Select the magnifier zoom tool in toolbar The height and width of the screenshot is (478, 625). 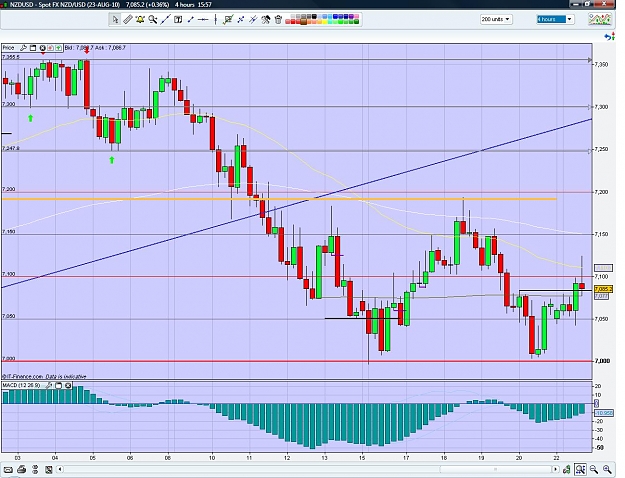[x=153, y=19]
